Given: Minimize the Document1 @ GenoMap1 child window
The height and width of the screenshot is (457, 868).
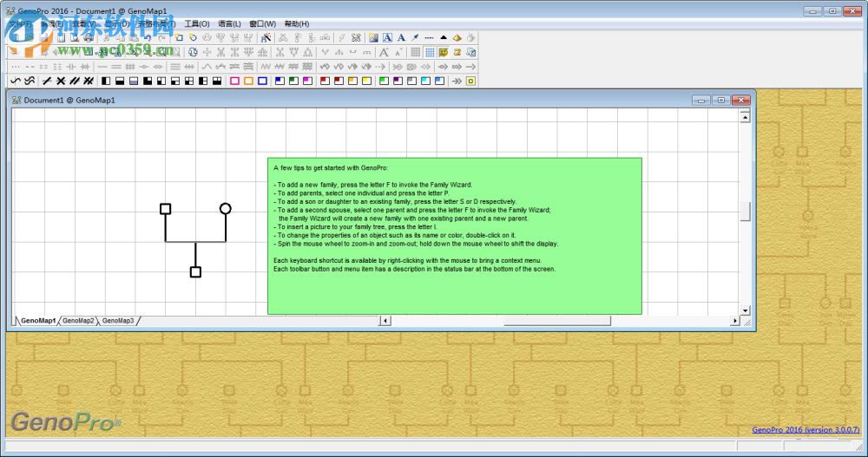Looking at the screenshot, I should pyautogui.click(x=700, y=100).
